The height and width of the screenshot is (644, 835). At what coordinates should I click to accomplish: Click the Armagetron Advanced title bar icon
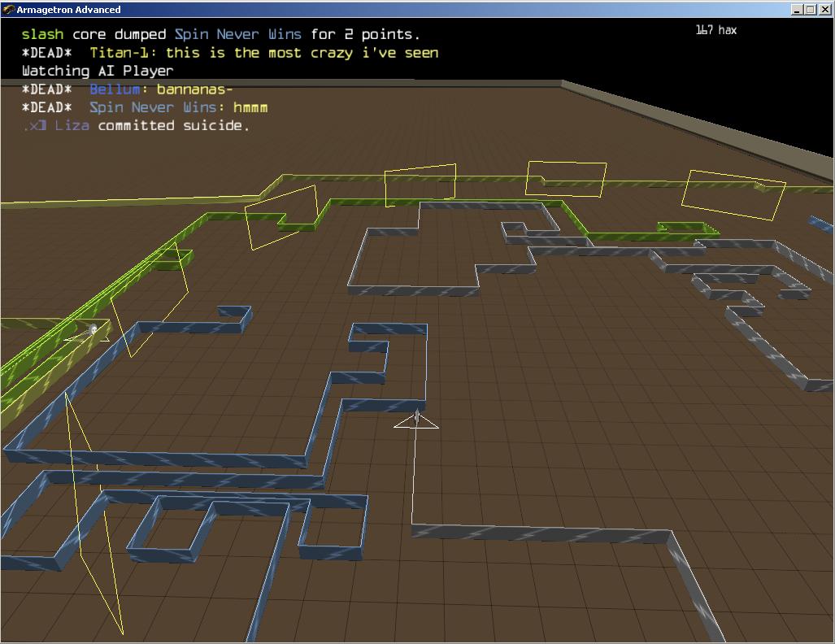(x=8, y=10)
